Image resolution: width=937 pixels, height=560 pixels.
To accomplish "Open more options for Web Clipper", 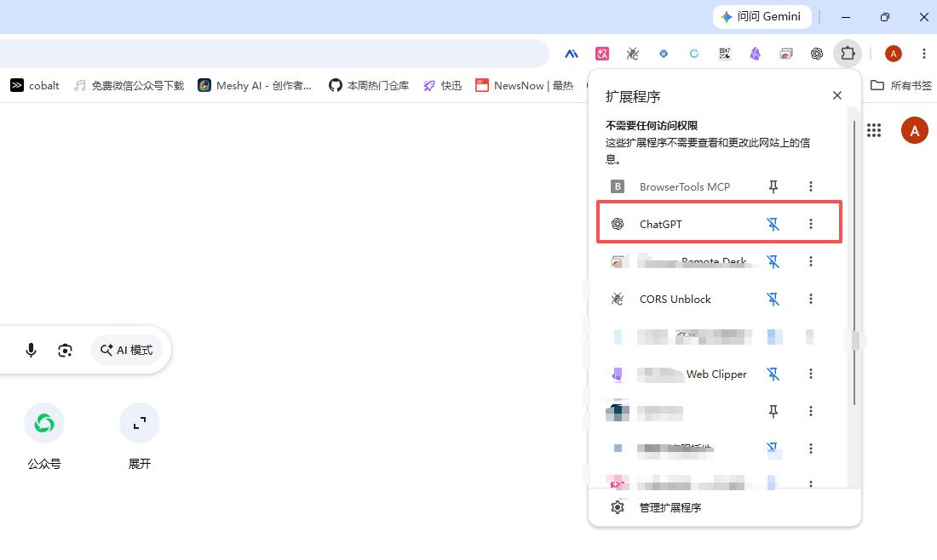I will click(811, 374).
